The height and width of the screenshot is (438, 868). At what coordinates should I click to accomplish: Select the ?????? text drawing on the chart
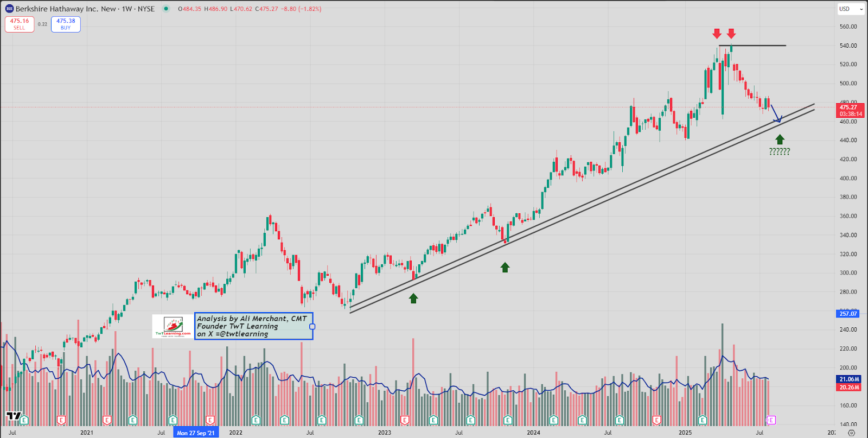tap(780, 152)
